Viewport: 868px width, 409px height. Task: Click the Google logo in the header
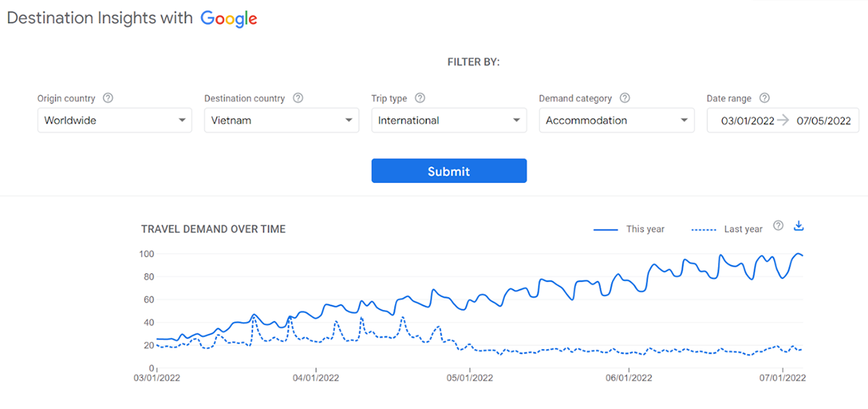(x=229, y=20)
